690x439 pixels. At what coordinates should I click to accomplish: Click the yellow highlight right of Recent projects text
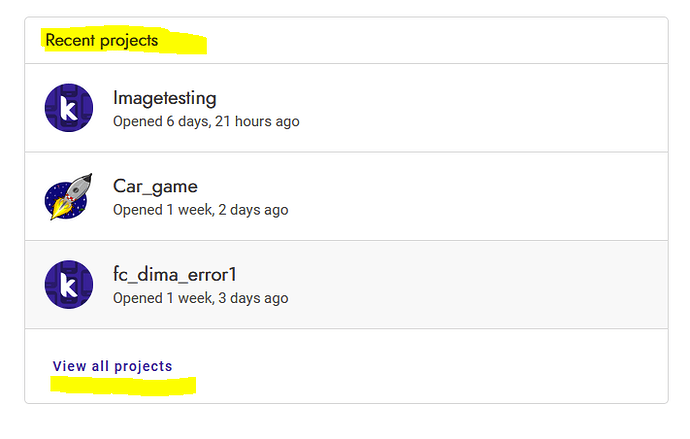pyautogui.click(x=183, y=43)
